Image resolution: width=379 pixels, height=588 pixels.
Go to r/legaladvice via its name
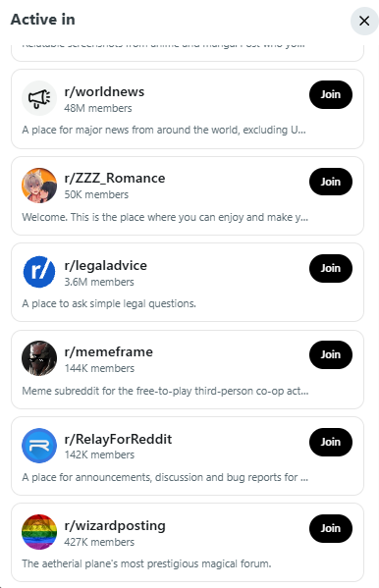coord(105,265)
